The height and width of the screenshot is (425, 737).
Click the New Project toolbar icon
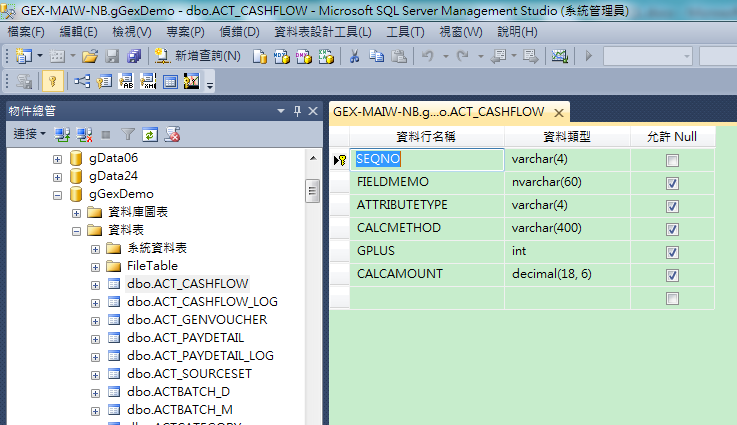[x=24, y=56]
